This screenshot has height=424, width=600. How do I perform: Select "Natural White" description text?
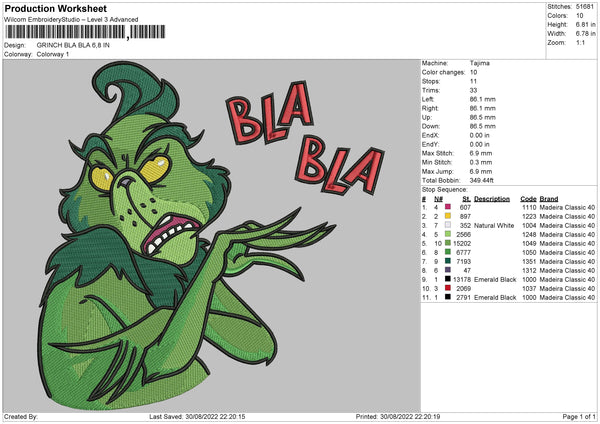click(x=494, y=226)
